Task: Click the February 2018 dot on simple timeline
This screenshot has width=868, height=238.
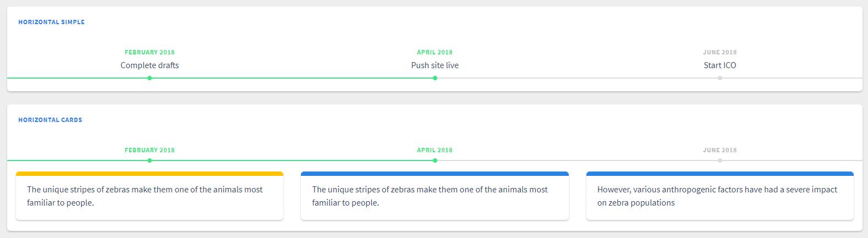Action: click(150, 78)
